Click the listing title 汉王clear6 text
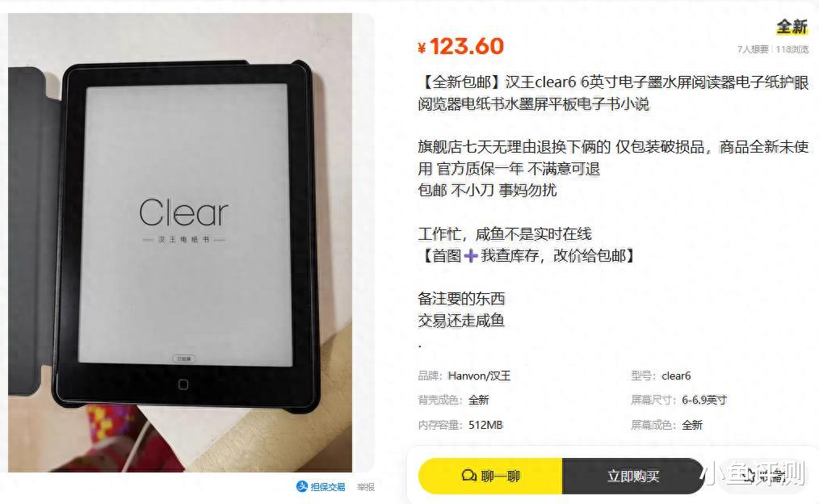The width and height of the screenshot is (819, 504). (540, 82)
